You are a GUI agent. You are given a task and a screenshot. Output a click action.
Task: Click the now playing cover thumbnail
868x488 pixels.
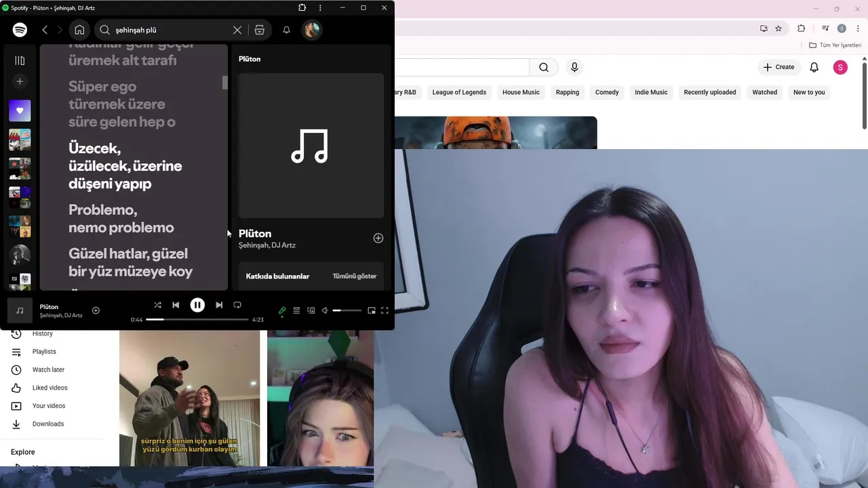click(20, 310)
